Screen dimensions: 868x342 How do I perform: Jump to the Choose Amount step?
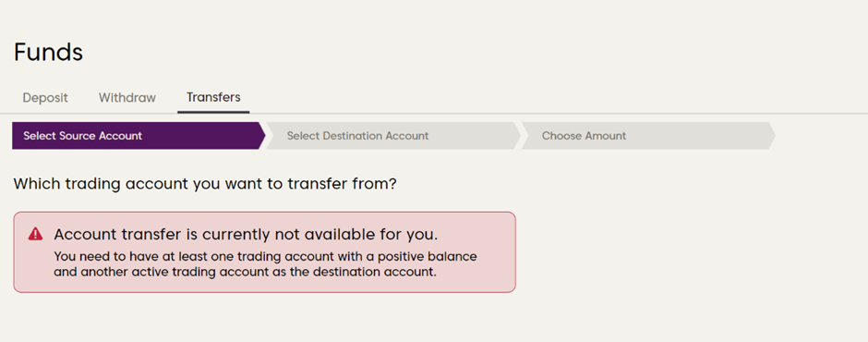tap(647, 136)
